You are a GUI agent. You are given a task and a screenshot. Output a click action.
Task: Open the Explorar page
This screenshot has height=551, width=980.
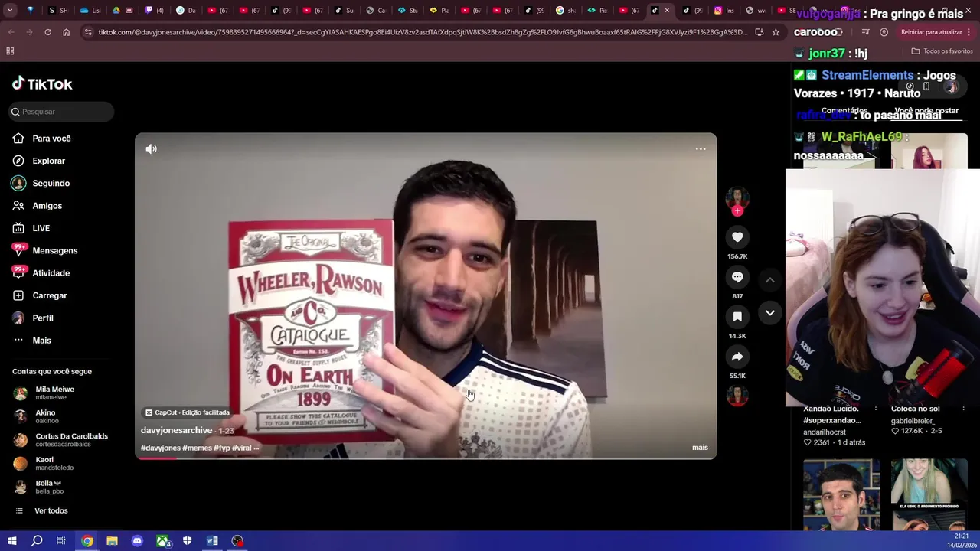click(48, 161)
